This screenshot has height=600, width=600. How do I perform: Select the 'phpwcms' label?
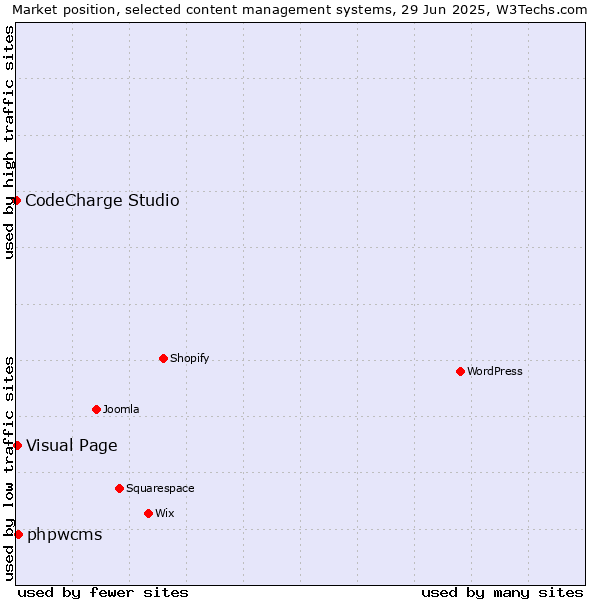(x=65, y=535)
